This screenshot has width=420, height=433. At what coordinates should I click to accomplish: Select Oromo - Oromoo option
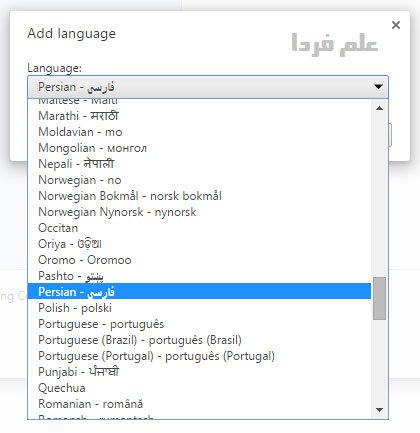(199, 260)
